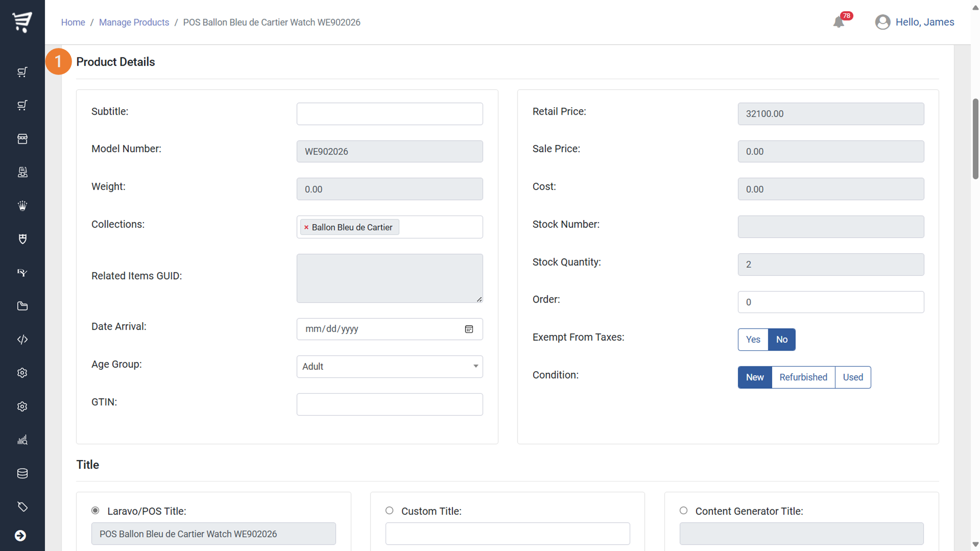Open the storefront icon in sidebar
This screenshot has height=551, width=980.
point(23,139)
